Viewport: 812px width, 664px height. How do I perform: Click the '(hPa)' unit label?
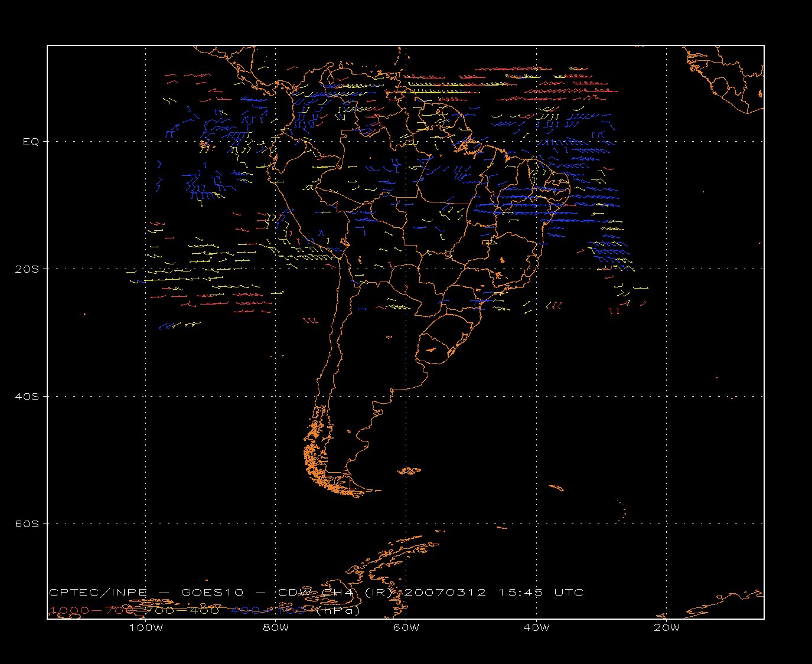[338, 611]
